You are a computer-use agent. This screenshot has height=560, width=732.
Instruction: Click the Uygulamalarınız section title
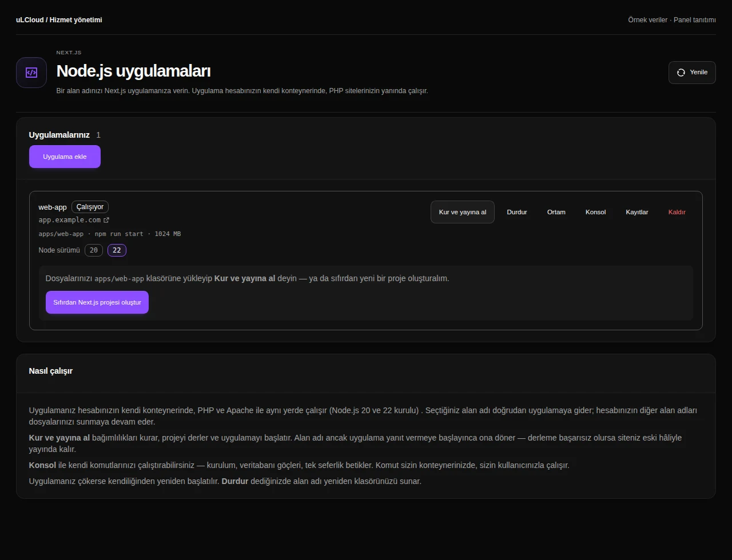(59, 135)
